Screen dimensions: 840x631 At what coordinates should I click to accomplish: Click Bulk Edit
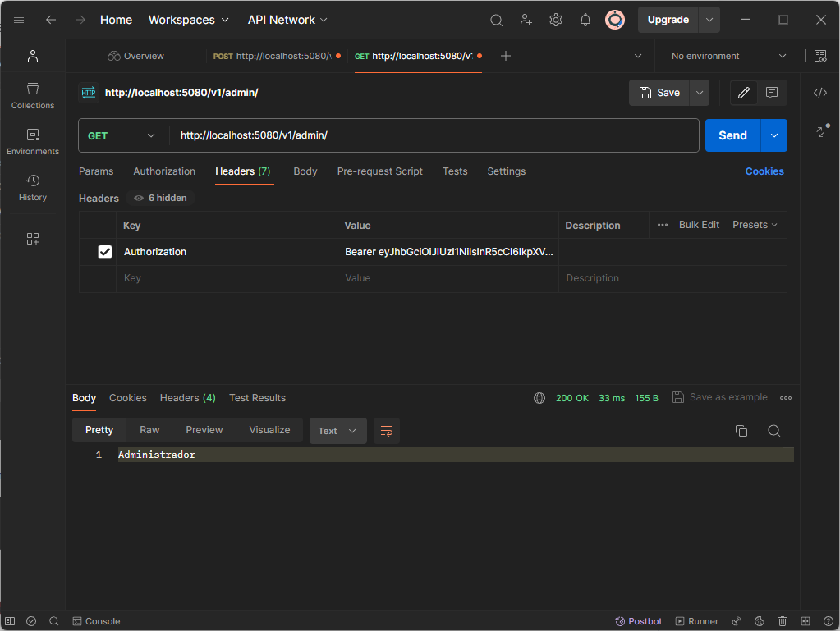tap(699, 226)
